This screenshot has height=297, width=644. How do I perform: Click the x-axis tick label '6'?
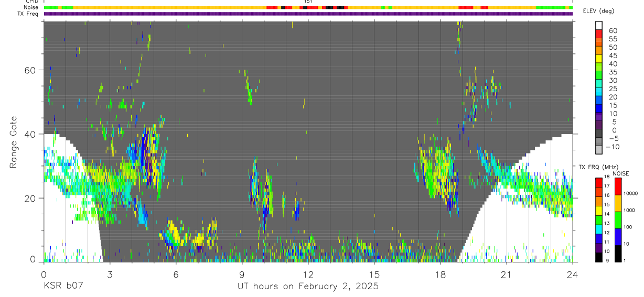pos(176,274)
